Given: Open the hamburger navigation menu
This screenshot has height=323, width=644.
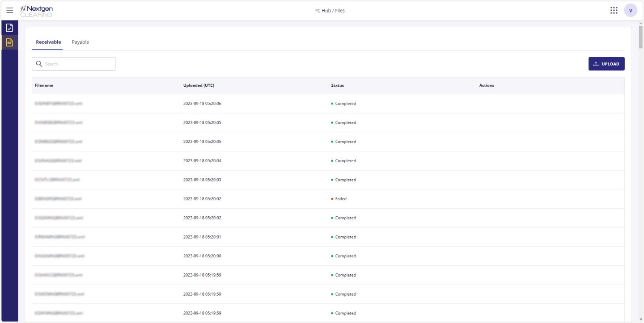Looking at the screenshot, I should (9, 10).
